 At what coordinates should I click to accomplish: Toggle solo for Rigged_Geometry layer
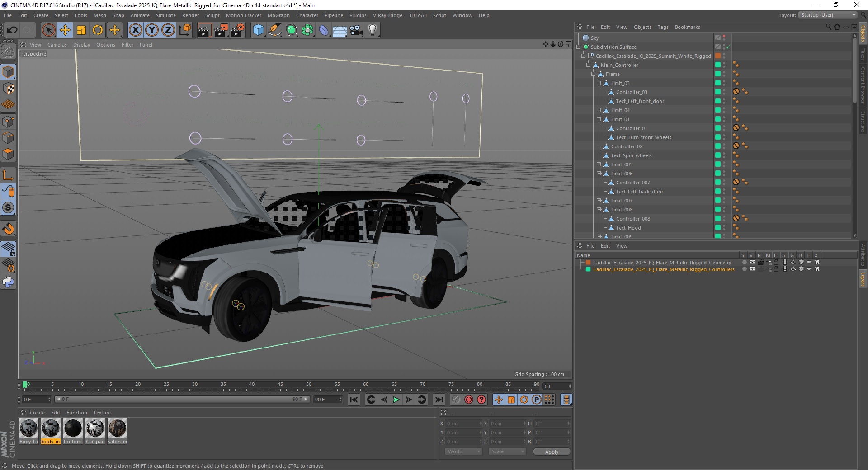(x=744, y=262)
